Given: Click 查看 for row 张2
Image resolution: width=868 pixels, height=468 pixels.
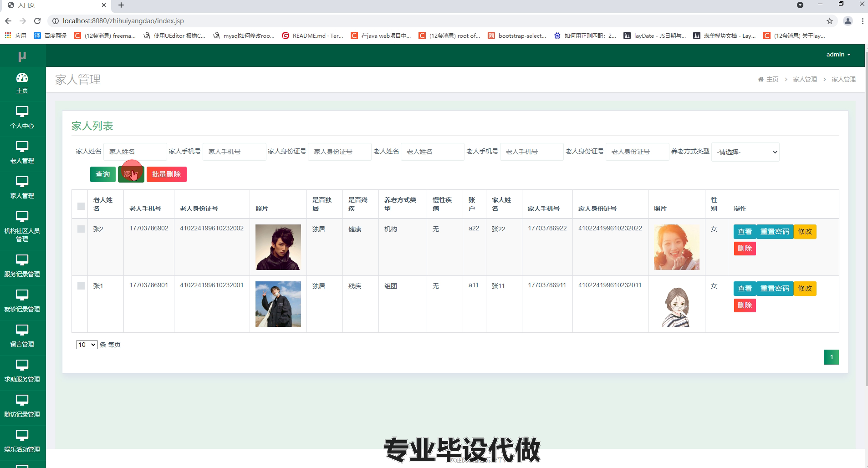Looking at the screenshot, I should point(745,232).
